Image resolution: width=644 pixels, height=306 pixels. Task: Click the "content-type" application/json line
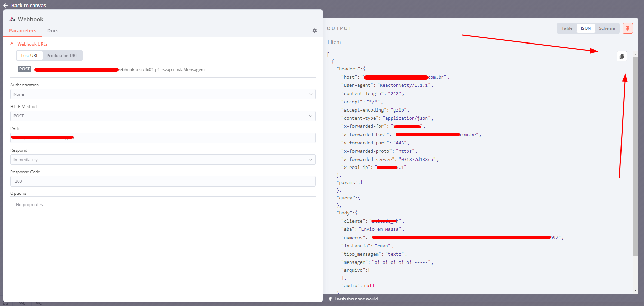click(x=387, y=118)
